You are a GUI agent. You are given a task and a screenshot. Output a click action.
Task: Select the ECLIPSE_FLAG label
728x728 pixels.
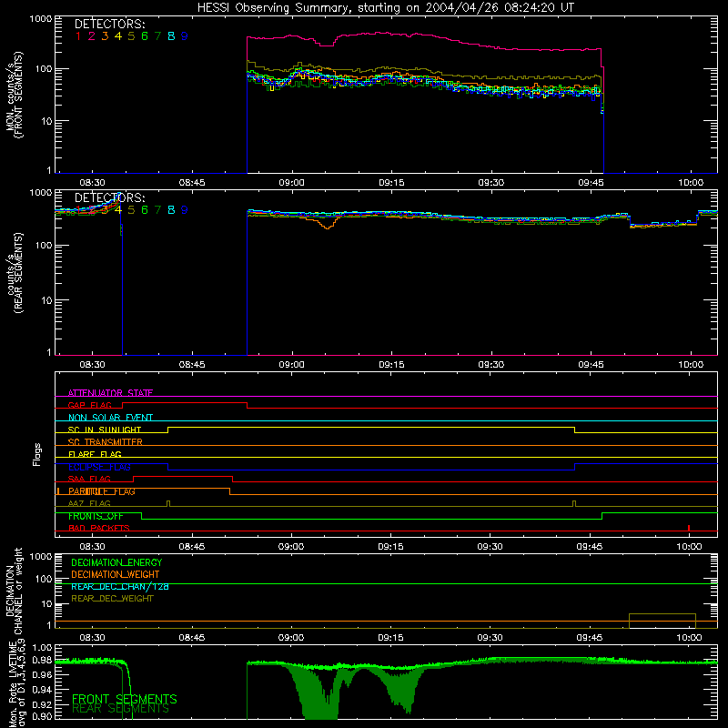tap(99, 467)
